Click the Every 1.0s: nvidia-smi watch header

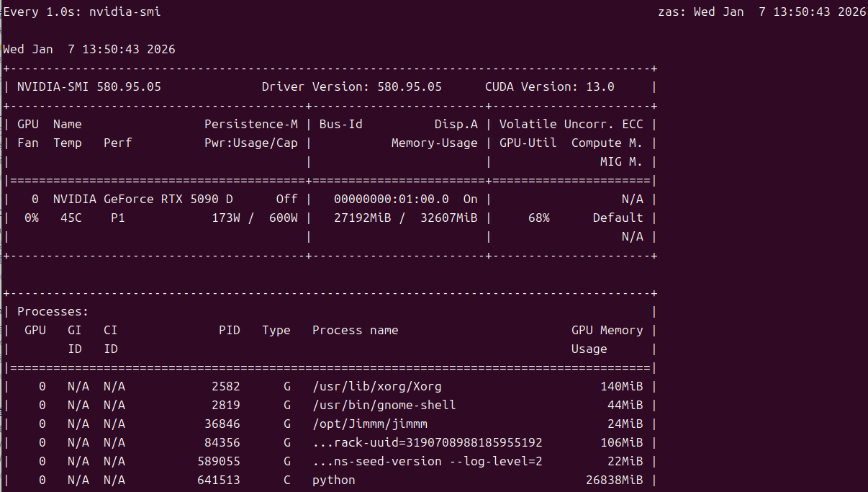82,12
